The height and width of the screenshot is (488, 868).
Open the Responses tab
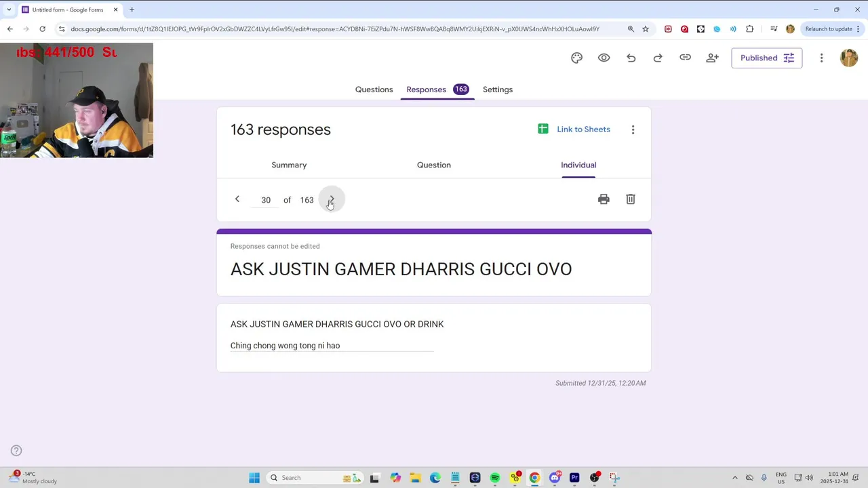[437, 89]
